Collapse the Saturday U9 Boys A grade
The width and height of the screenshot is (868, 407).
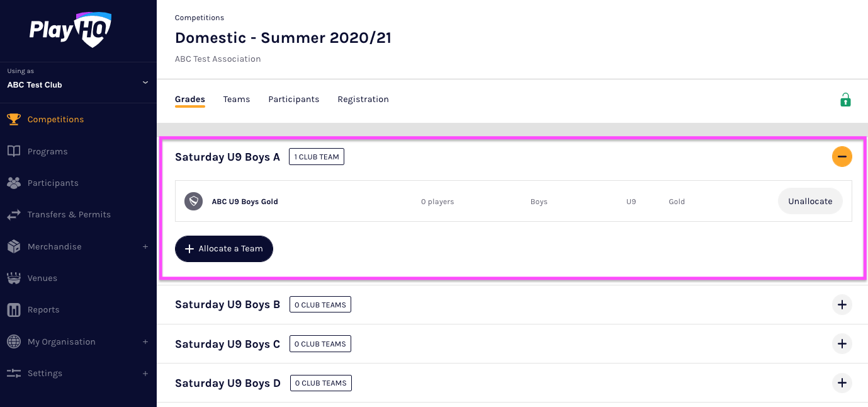click(842, 157)
